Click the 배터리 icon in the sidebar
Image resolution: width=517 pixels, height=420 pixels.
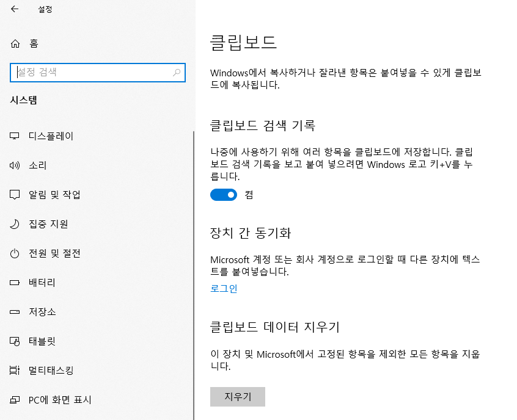click(15, 283)
